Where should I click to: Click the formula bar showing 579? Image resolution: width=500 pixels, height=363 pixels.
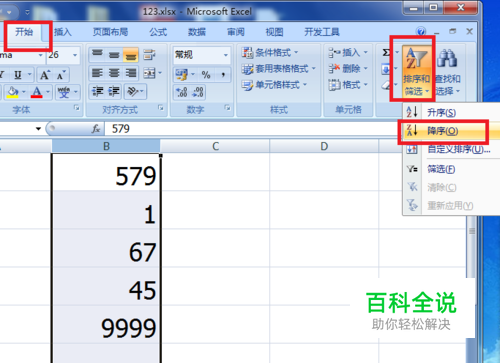253,129
